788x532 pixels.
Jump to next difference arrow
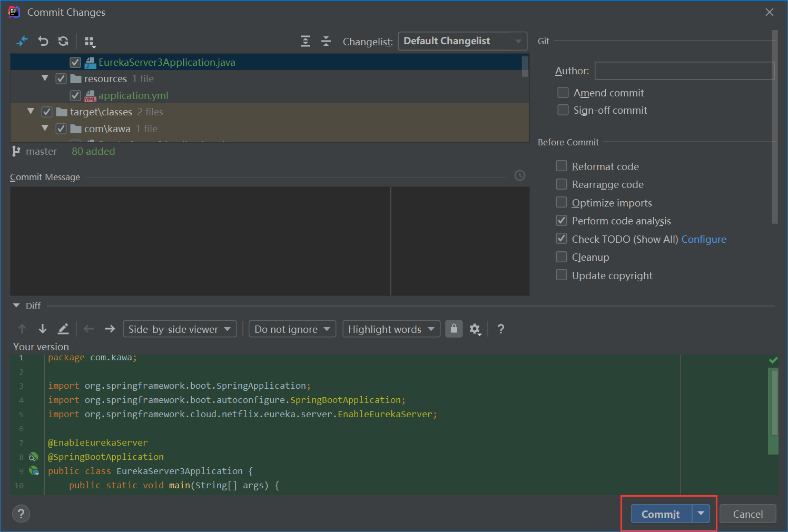point(43,329)
